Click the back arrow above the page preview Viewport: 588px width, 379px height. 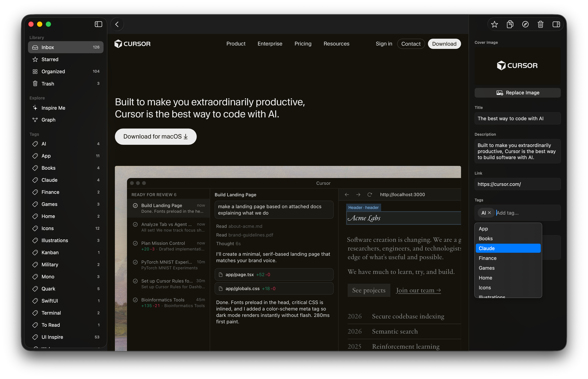click(117, 24)
